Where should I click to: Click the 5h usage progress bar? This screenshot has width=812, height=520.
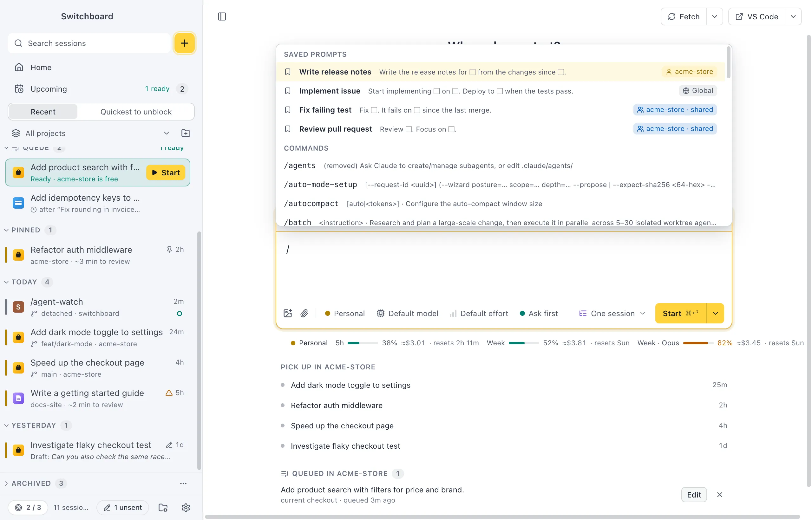(363, 343)
